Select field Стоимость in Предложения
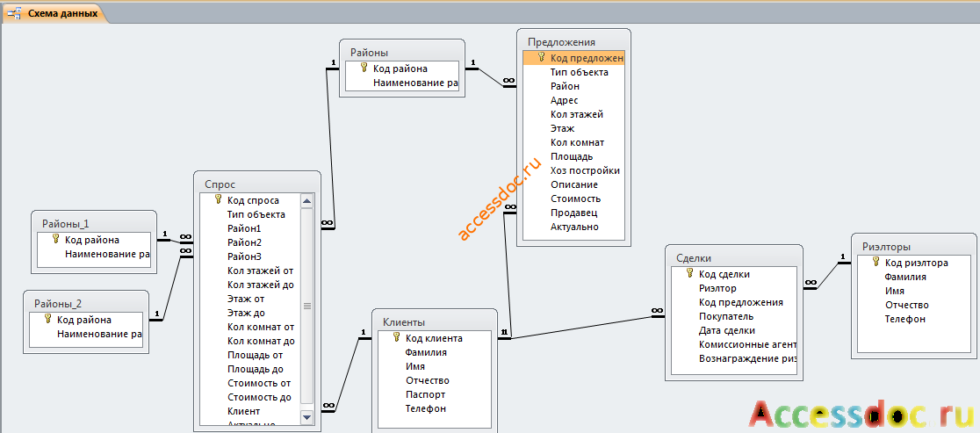This screenshot has width=980, height=433. pos(576,198)
